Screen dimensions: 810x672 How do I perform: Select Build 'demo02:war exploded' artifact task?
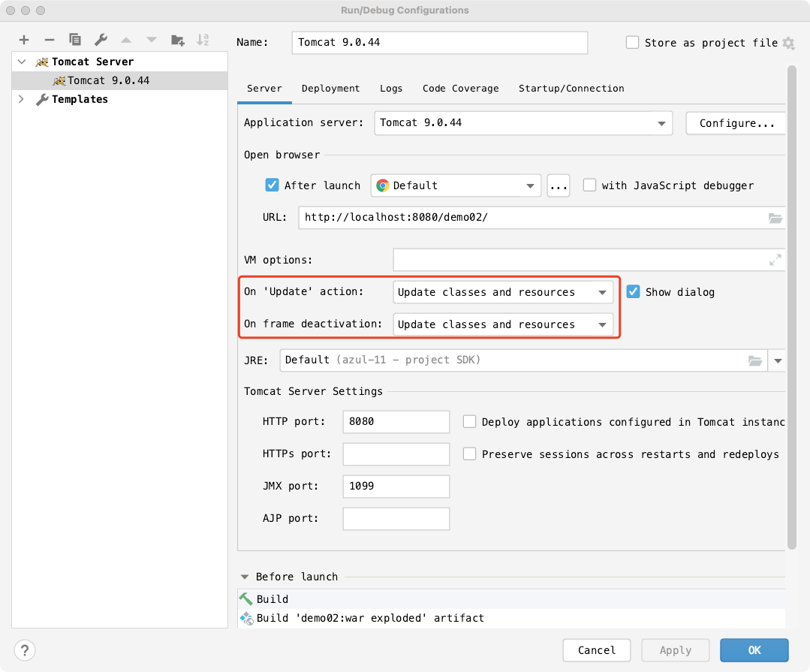point(511,618)
